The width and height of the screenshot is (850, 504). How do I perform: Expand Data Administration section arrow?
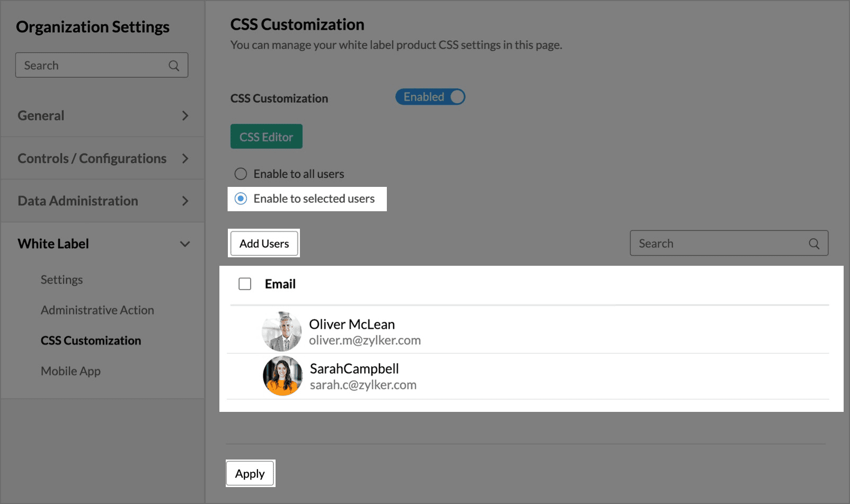pos(185,201)
